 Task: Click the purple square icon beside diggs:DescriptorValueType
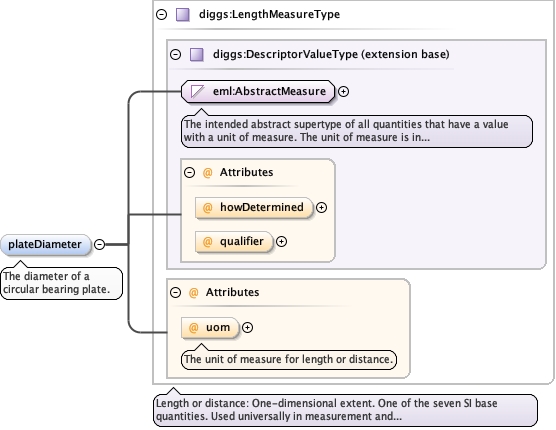pyautogui.click(x=197, y=55)
